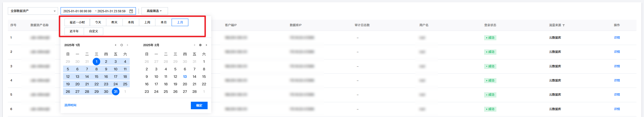Click the 流量来源 column filter funnel icon

point(564,25)
